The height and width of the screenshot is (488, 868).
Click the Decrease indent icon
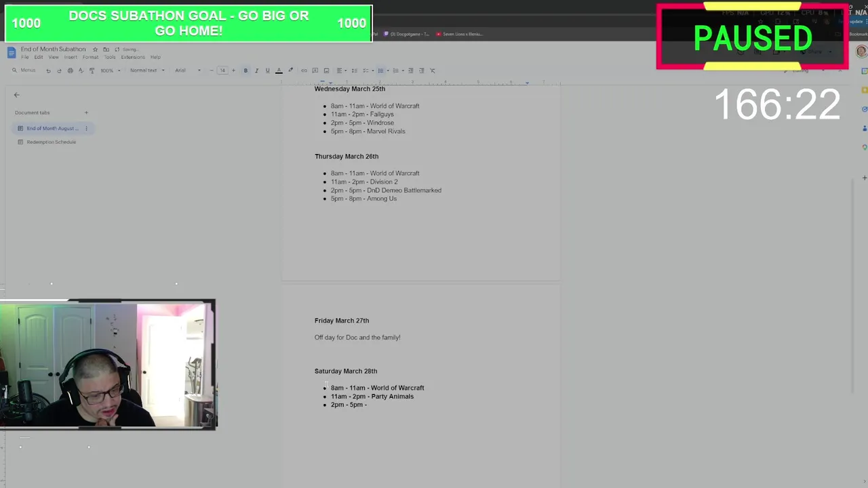pos(410,70)
